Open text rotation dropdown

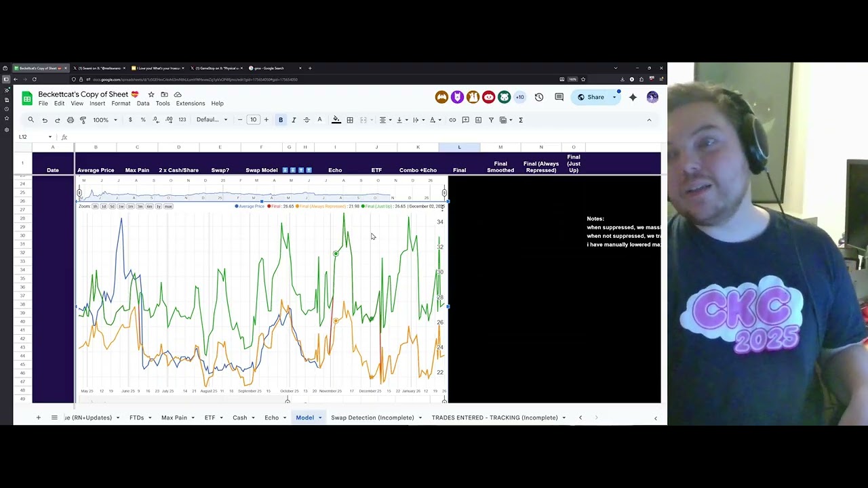coord(435,120)
